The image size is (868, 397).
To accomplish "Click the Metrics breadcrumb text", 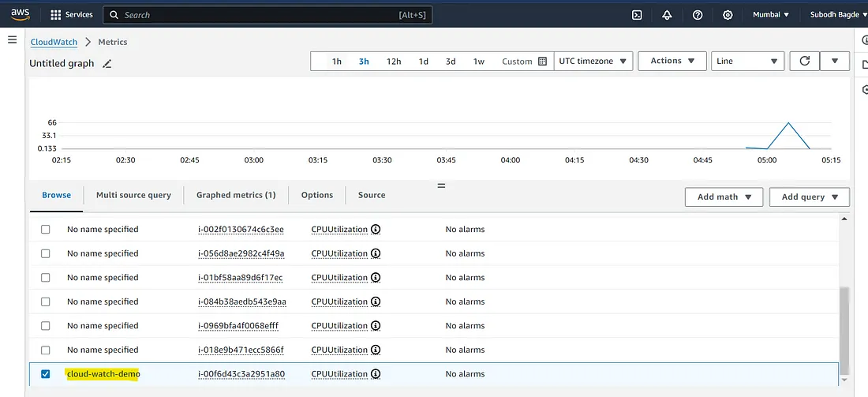I will coord(113,42).
